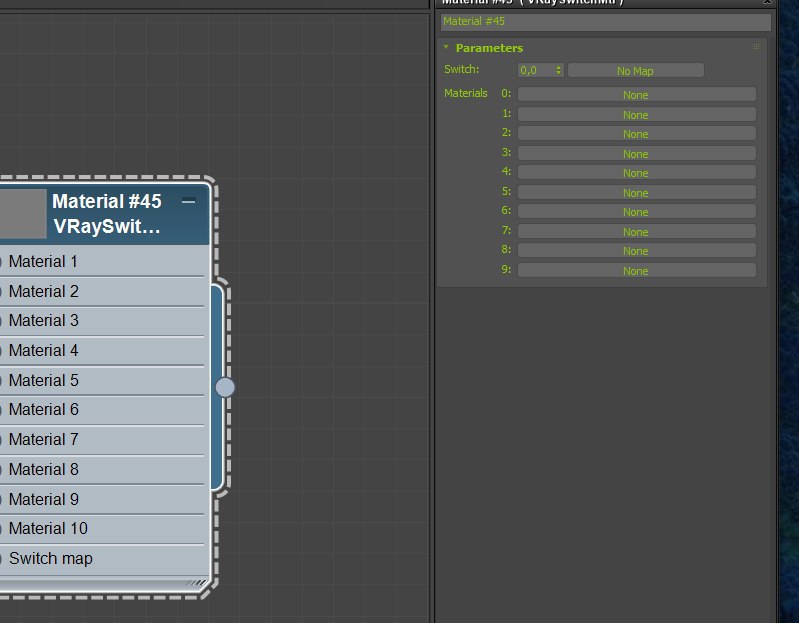The image size is (799, 623).
Task: Collapse the Parameters rollout
Action: [x=446, y=47]
